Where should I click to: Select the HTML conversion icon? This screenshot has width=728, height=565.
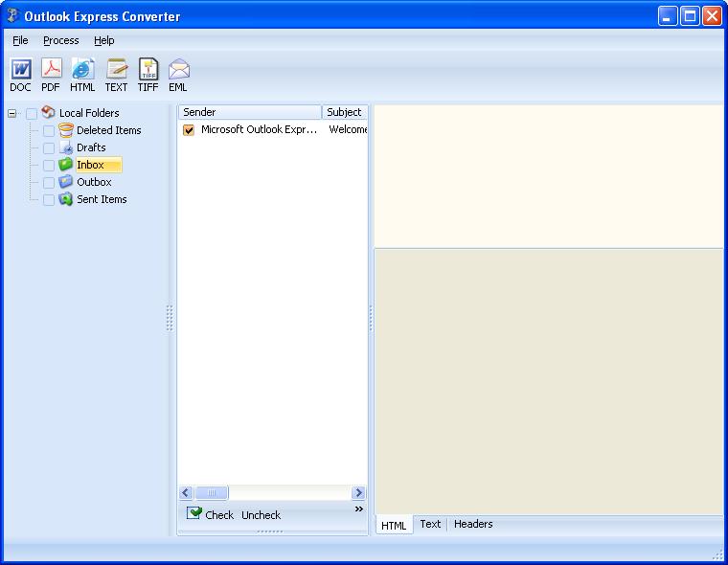[x=83, y=69]
